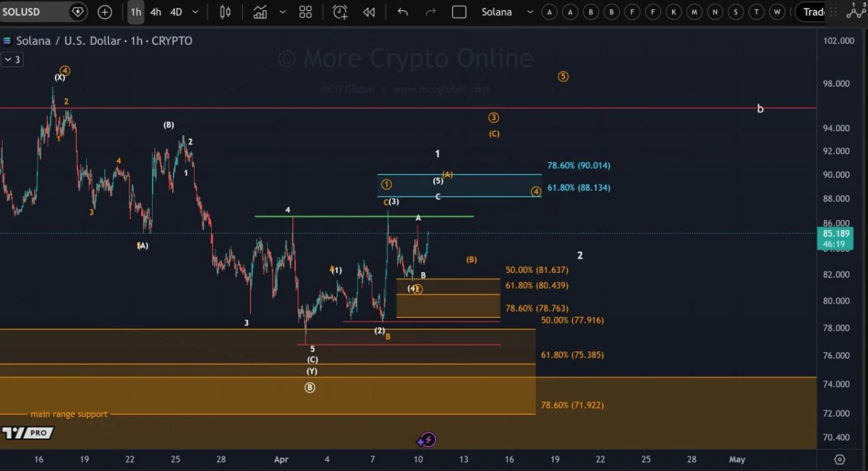Click the TradingView PRO logo

point(27,433)
